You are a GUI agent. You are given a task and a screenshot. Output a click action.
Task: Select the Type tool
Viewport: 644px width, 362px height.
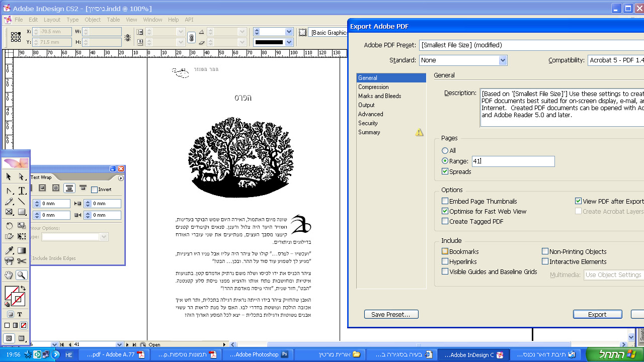pos(22,191)
